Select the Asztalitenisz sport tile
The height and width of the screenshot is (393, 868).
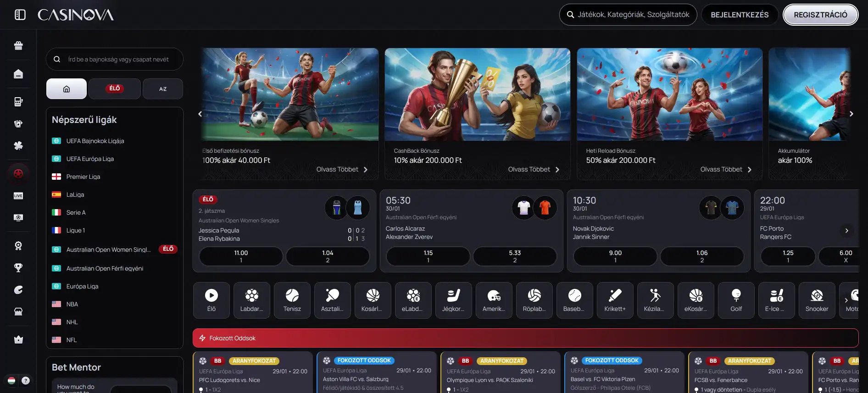pyautogui.click(x=333, y=300)
